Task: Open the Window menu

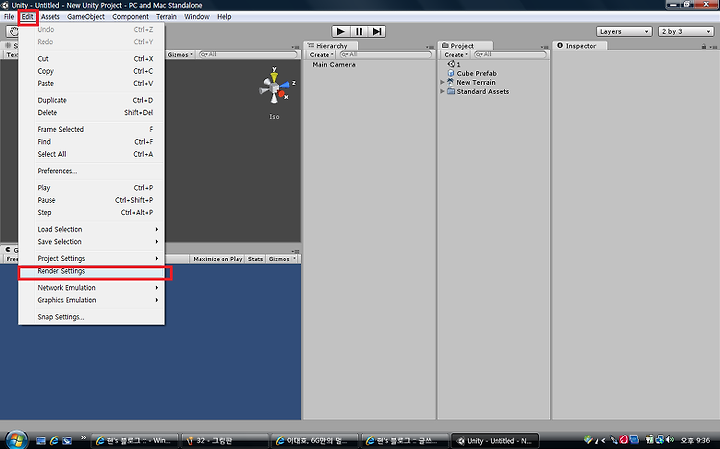Action: 197,17
